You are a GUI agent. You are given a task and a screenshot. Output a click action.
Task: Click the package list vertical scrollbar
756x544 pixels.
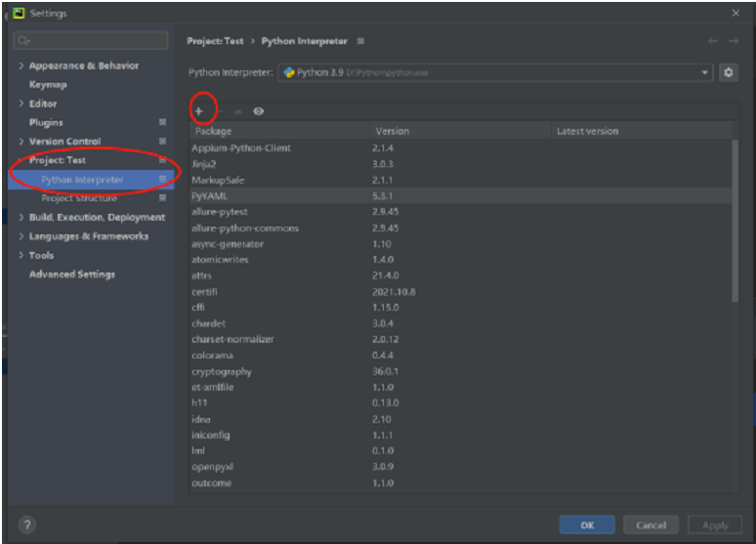[735, 221]
